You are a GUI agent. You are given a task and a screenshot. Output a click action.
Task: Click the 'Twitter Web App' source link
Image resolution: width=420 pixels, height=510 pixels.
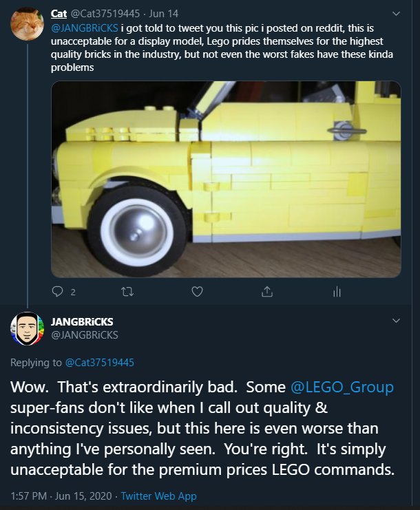coord(160,496)
